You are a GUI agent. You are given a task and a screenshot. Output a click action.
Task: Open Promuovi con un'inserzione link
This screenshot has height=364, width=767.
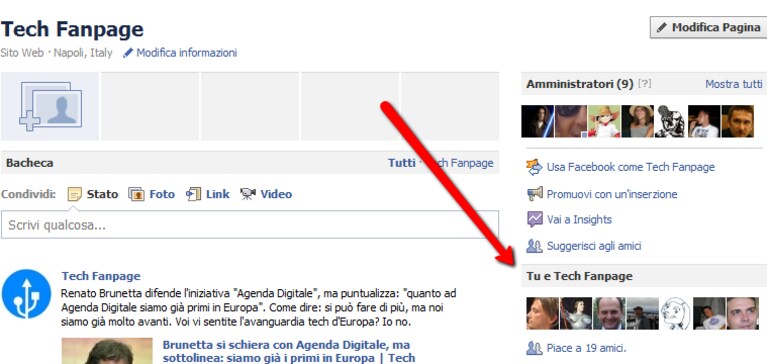(x=612, y=194)
